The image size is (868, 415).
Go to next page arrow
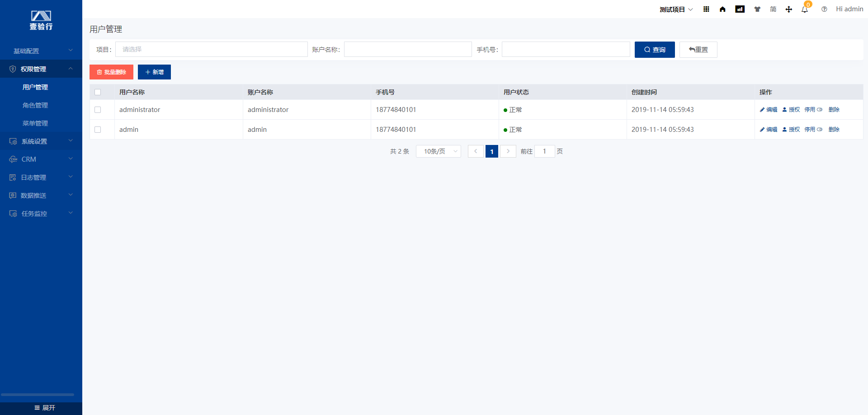(508, 151)
